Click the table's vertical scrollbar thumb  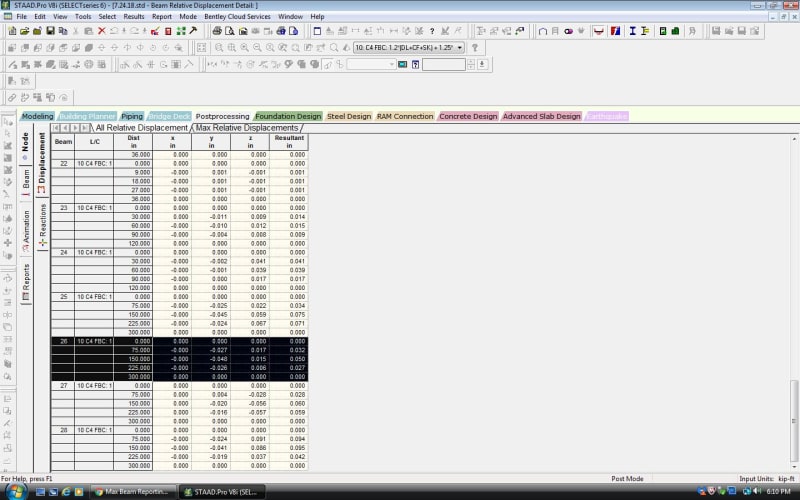point(794,419)
